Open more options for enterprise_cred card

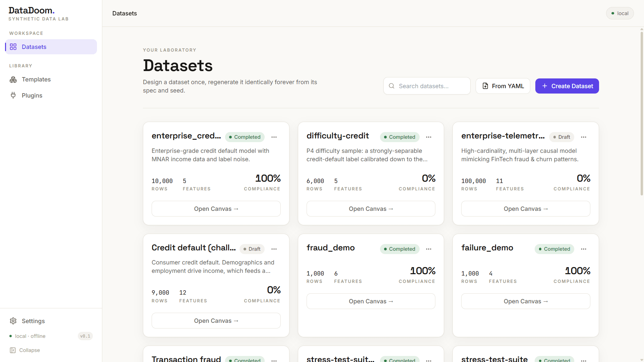tap(274, 137)
